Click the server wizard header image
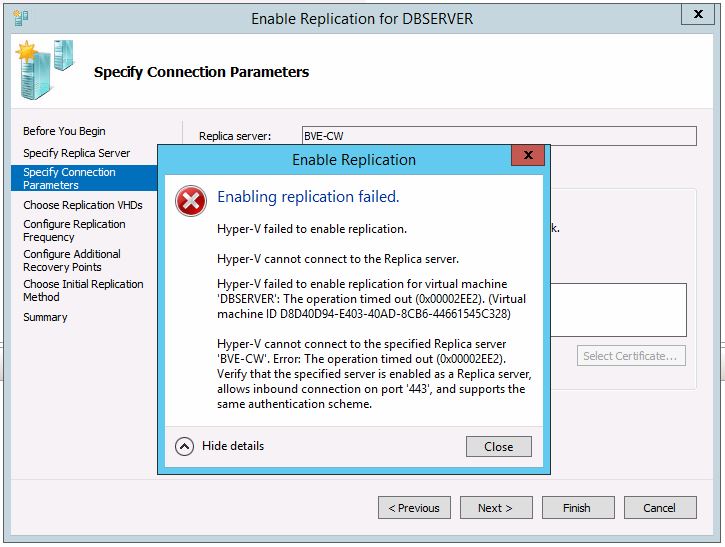 pyautogui.click(x=45, y=69)
